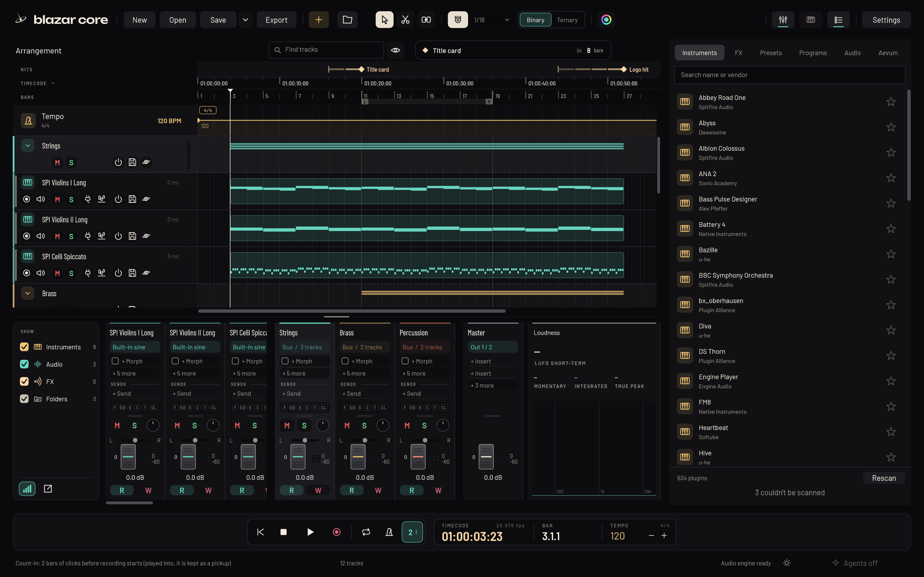
Task: Select the scissors cut tool
Action: coord(405,20)
